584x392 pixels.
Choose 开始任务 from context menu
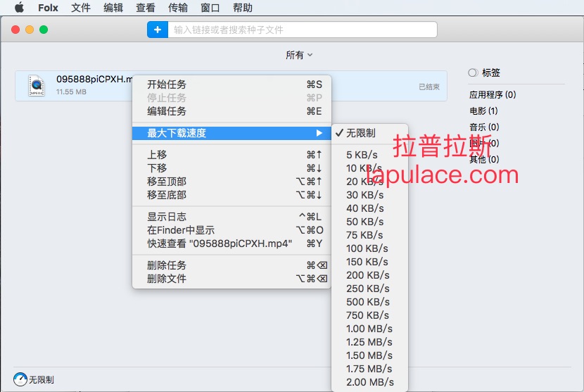point(231,84)
